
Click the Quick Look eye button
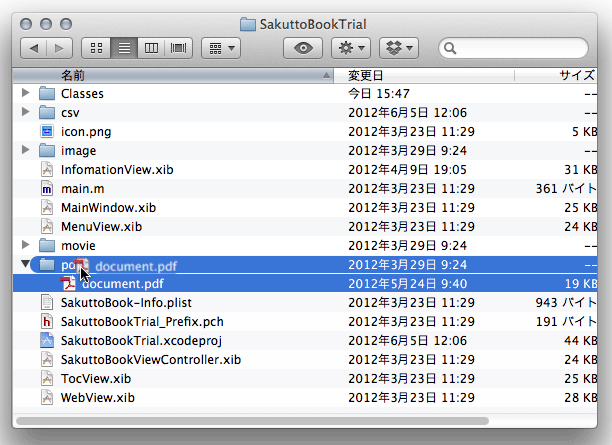(x=303, y=48)
